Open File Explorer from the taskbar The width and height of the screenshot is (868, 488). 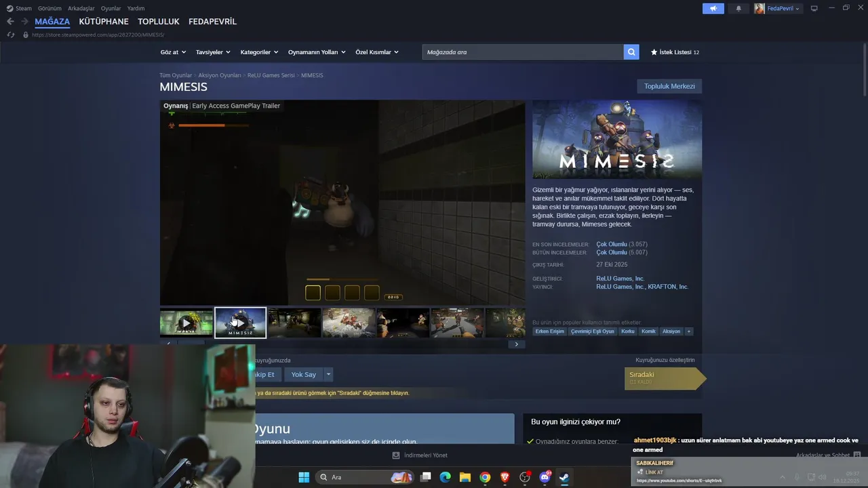click(x=465, y=477)
